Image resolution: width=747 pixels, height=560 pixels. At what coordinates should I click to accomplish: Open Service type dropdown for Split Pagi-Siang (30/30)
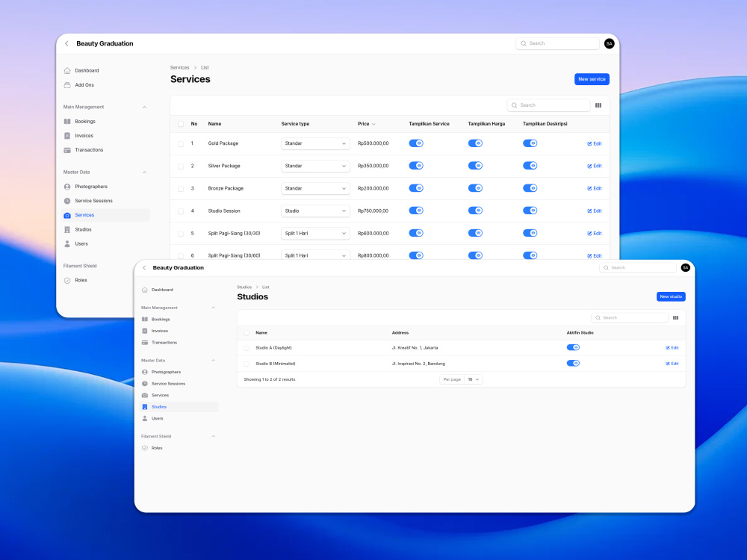coord(315,233)
